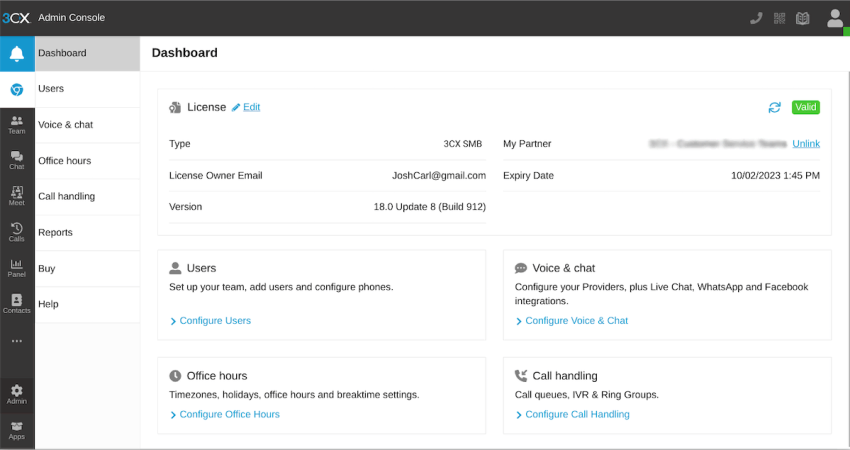Image resolution: width=850 pixels, height=450 pixels.
Task: Open the user profile avatar
Action: point(834,18)
